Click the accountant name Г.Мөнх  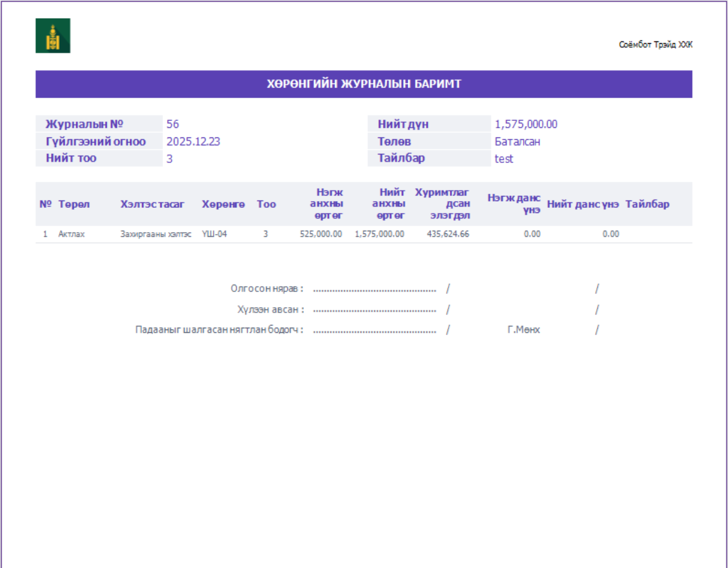coord(524,329)
